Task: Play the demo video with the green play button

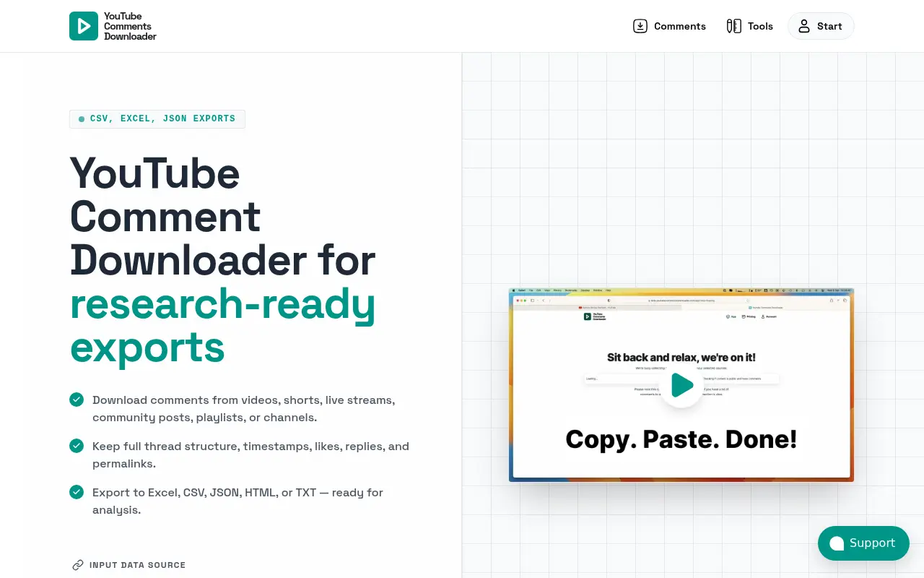Action: click(681, 385)
